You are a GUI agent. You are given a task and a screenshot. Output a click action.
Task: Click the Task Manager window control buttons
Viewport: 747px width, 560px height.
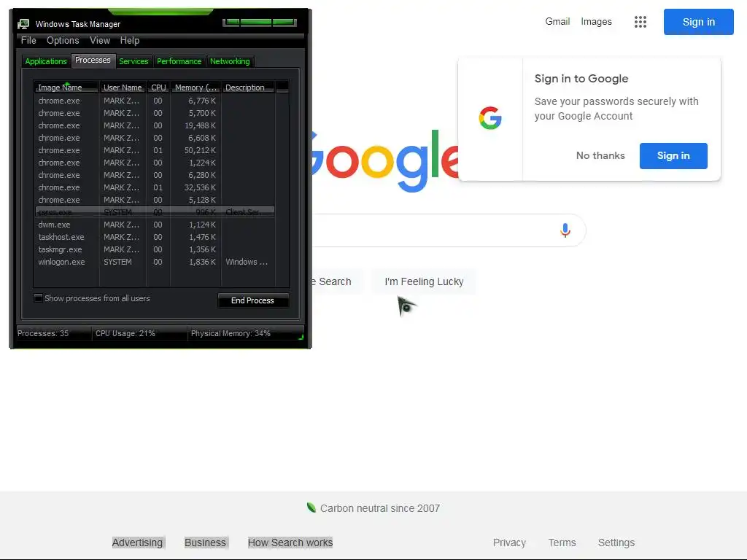260,23
